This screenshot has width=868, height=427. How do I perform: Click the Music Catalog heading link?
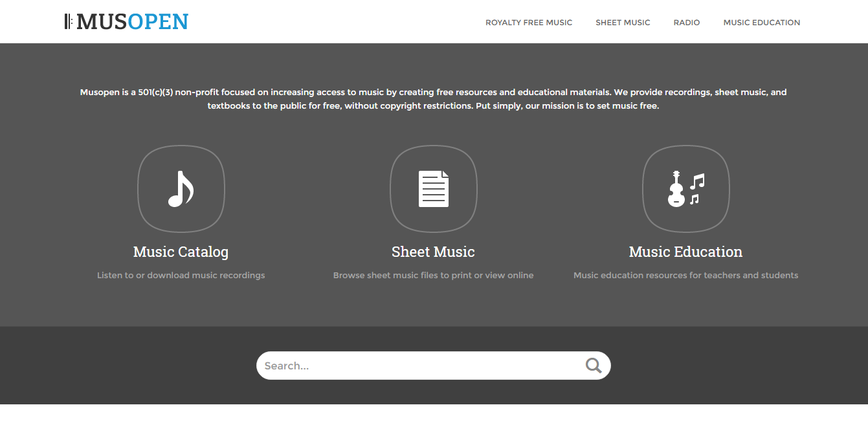point(181,252)
